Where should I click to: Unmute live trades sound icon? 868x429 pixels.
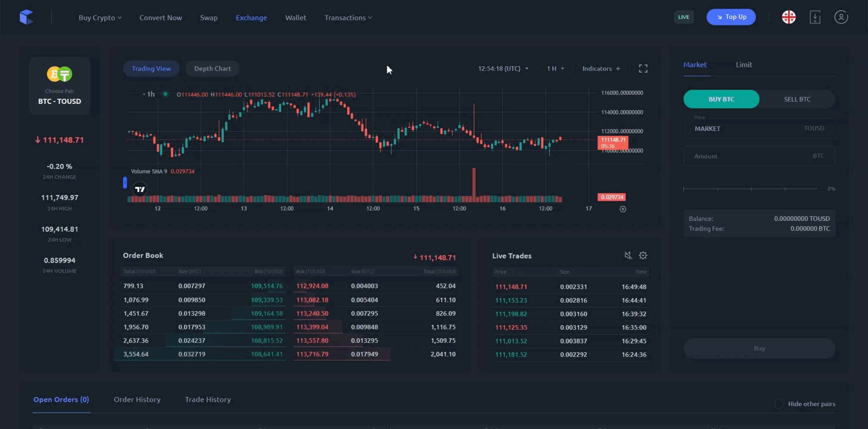[x=628, y=256]
